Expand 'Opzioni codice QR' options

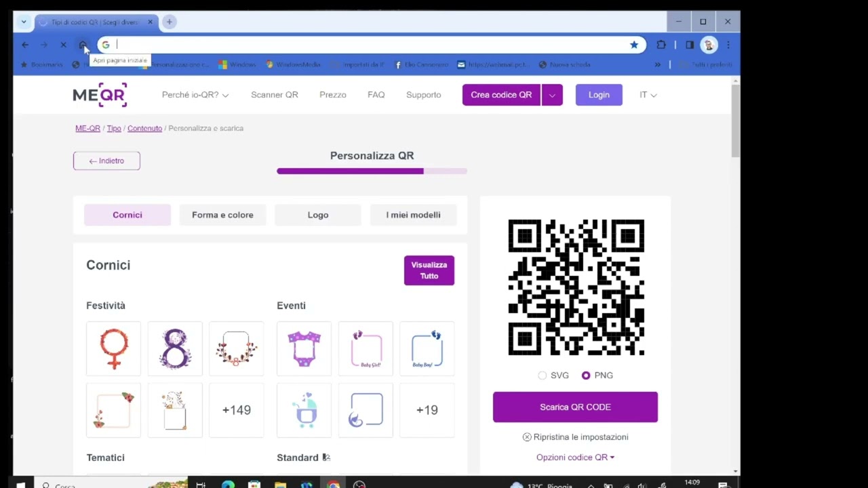click(575, 457)
